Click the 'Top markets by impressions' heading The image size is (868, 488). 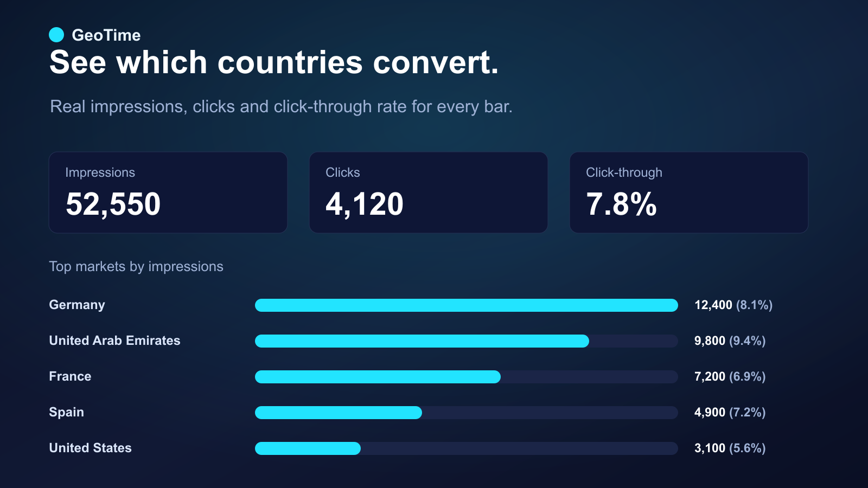pyautogui.click(x=136, y=267)
